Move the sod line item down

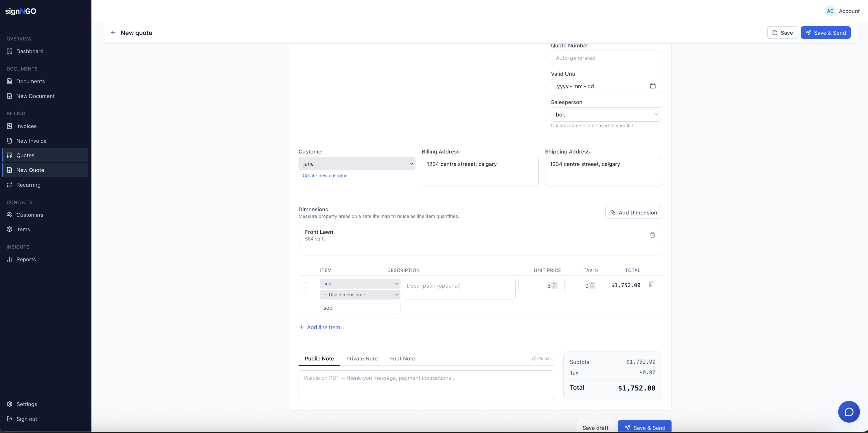click(x=305, y=290)
